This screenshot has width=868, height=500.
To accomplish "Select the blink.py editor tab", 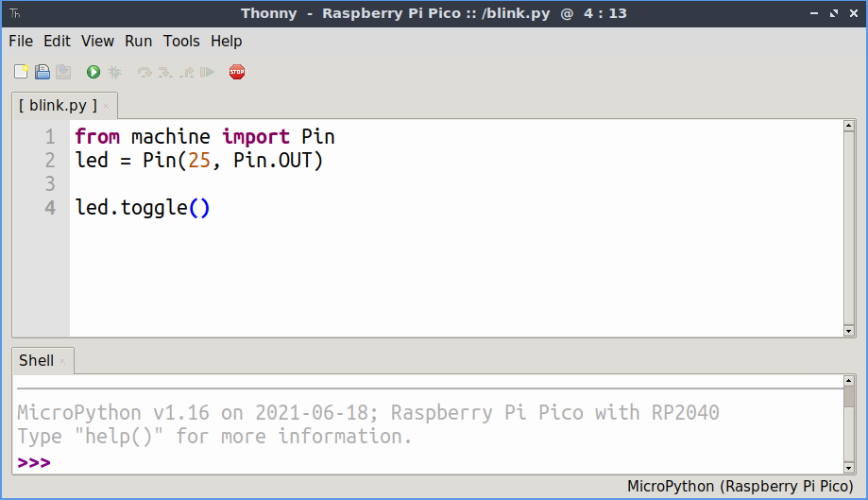I will click(x=58, y=105).
